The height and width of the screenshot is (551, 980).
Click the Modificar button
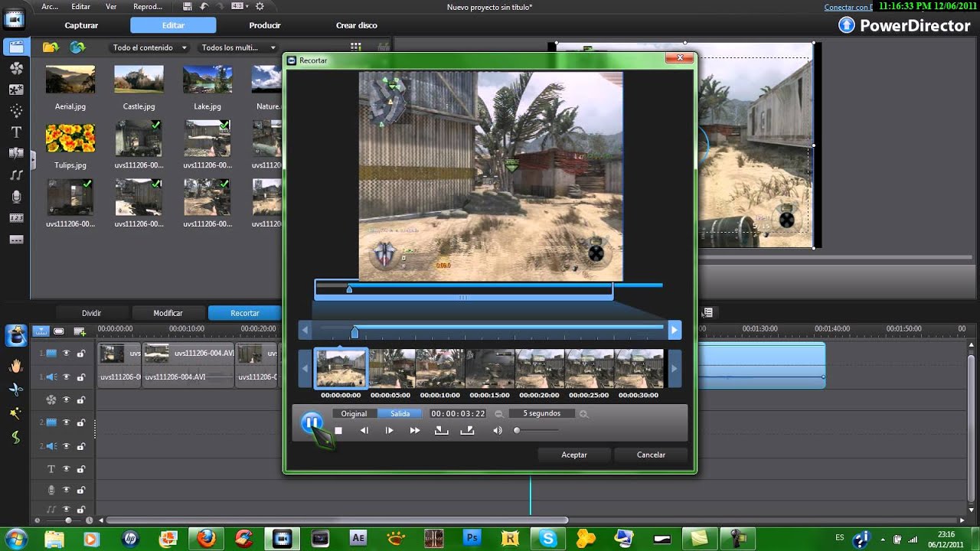(x=168, y=313)
